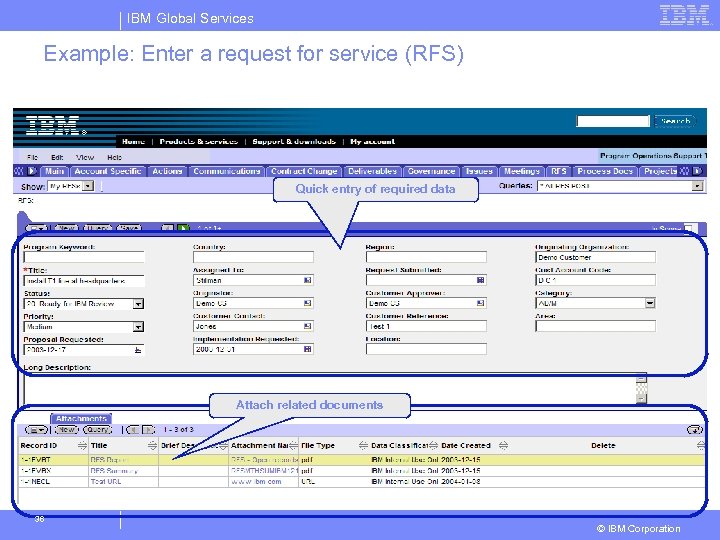Focus the Program Keyword field
The width and height of the screenshot is (720, 540).
tap(84, 257)
